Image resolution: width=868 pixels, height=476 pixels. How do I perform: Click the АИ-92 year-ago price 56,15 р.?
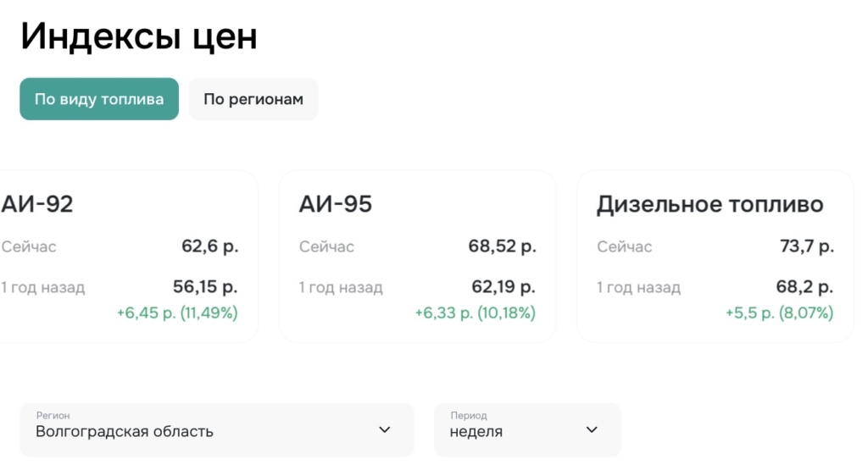[x=205, y=287]
